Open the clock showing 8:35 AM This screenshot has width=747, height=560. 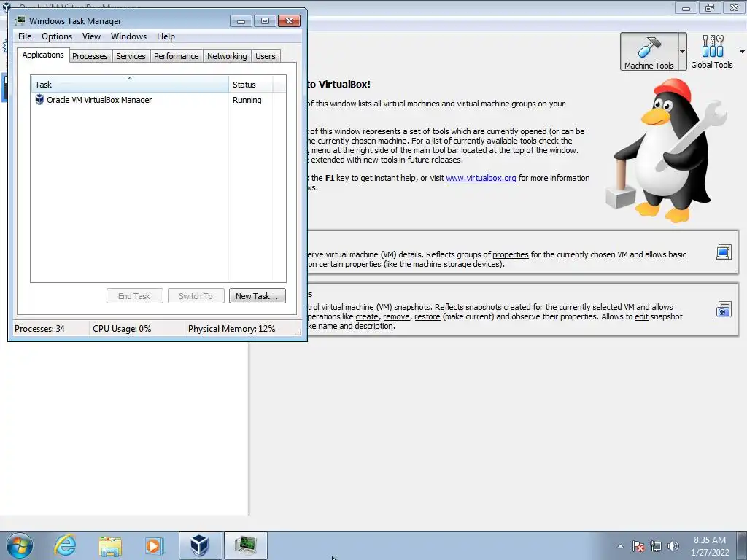[710, 546]
